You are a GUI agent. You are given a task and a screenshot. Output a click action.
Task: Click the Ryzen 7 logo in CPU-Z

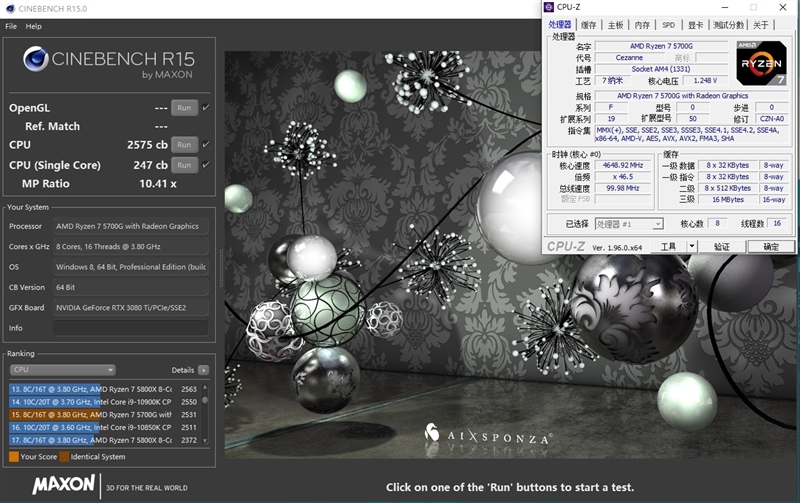(761, 63)
